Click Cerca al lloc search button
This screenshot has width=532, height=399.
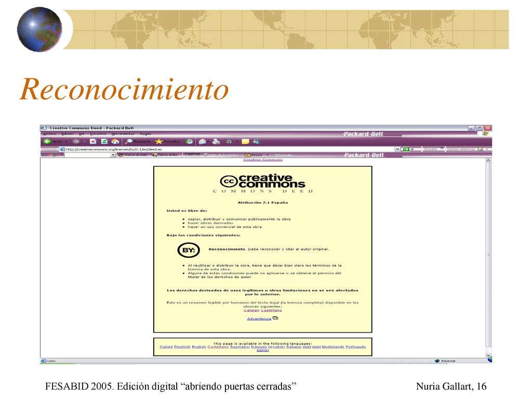click(165, 155)
